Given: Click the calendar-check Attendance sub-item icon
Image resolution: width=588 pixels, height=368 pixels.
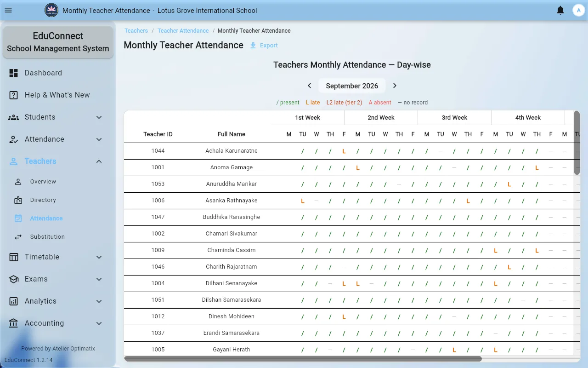Looking at the screenshot, I should pyautogui.click(x=18, y=218).
